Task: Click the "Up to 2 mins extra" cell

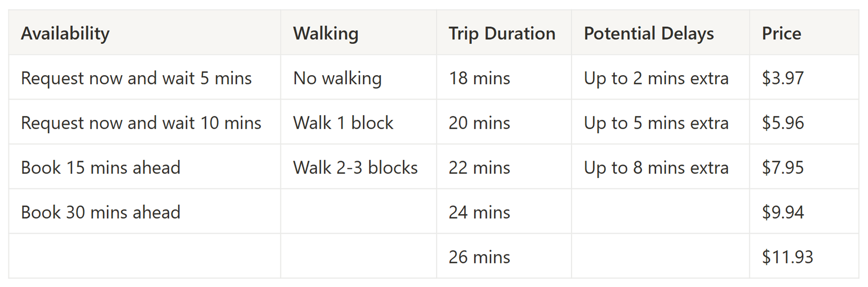Action: coord(656,78)
